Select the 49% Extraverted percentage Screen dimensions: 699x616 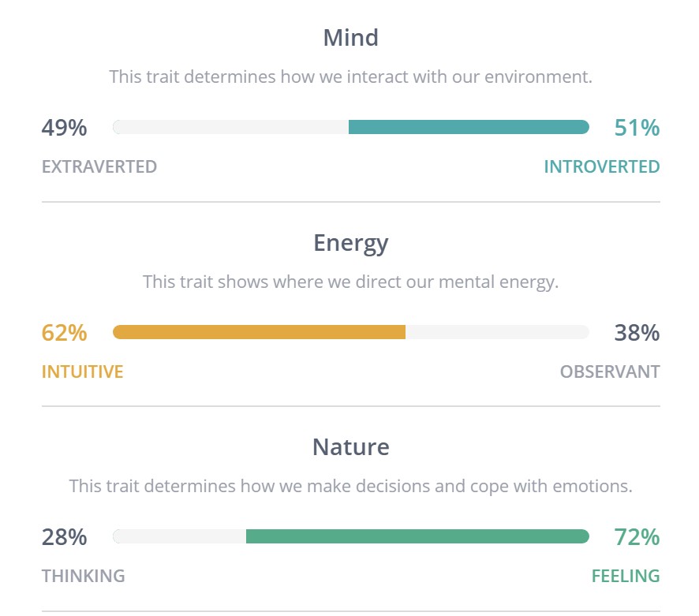(x=64, y=128)
